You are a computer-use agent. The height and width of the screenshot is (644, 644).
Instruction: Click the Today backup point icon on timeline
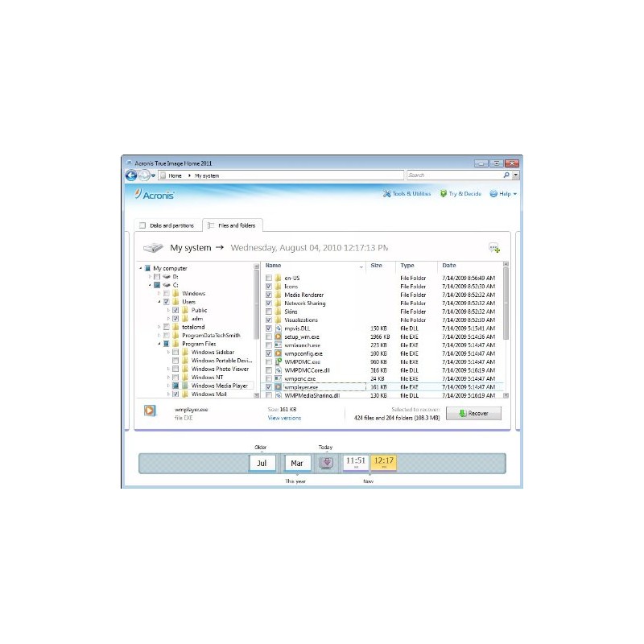[324, 462]
